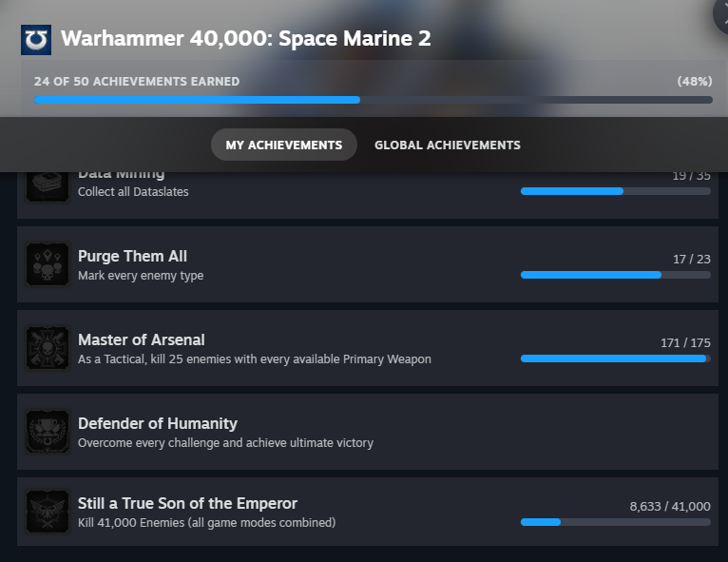Viewport: 728px width, 562px height.
Task: Click Still a True Son achievement icon
Action: 48,512
